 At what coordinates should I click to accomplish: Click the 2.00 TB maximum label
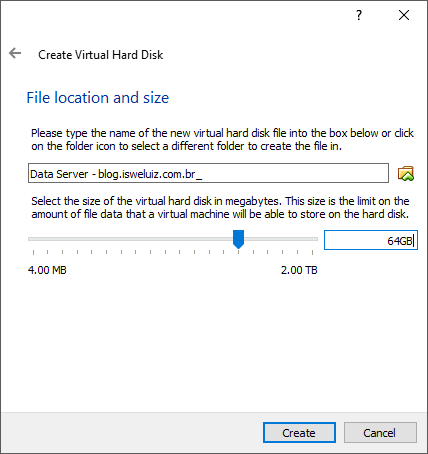tap(299, 270)
